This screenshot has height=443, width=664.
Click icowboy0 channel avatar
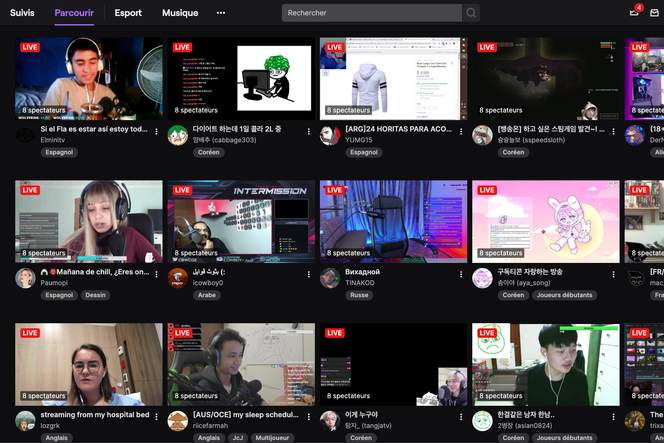178,278
